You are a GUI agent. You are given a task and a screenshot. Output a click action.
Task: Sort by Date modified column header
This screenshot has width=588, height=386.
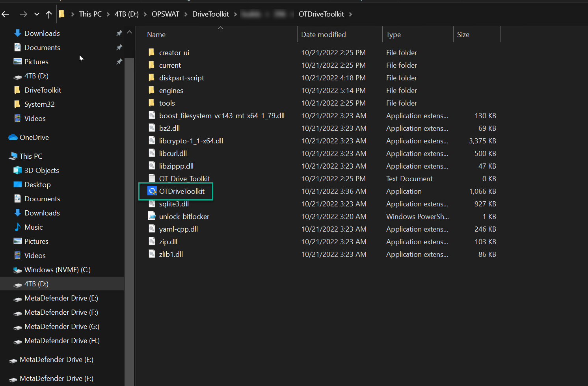[x=323, y=35]
